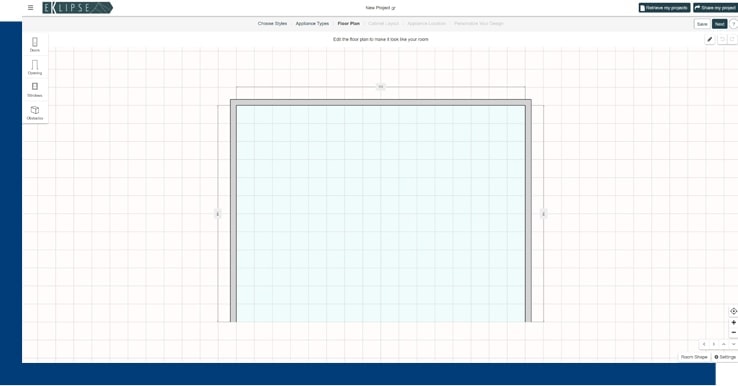The height and width of the screenshot is (386, 738).
Task: Click the Save button
Action: [702, 24]
